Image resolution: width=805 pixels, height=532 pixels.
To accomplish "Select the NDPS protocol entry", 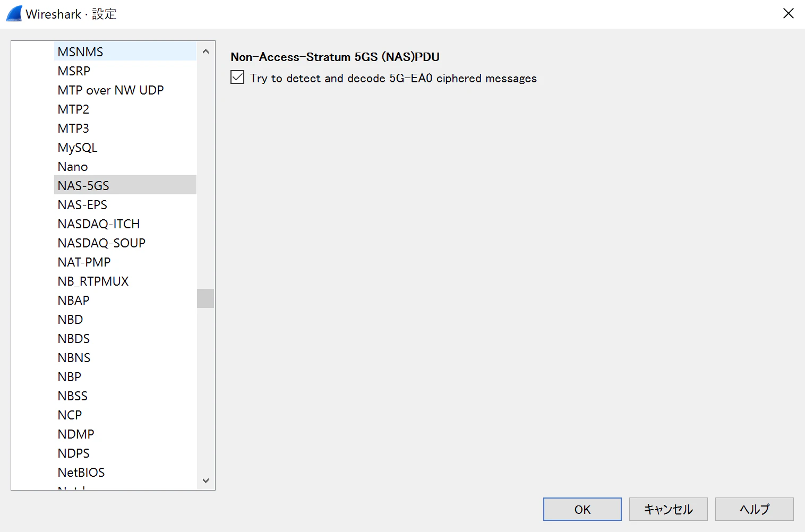I will (x=125, y=453).
